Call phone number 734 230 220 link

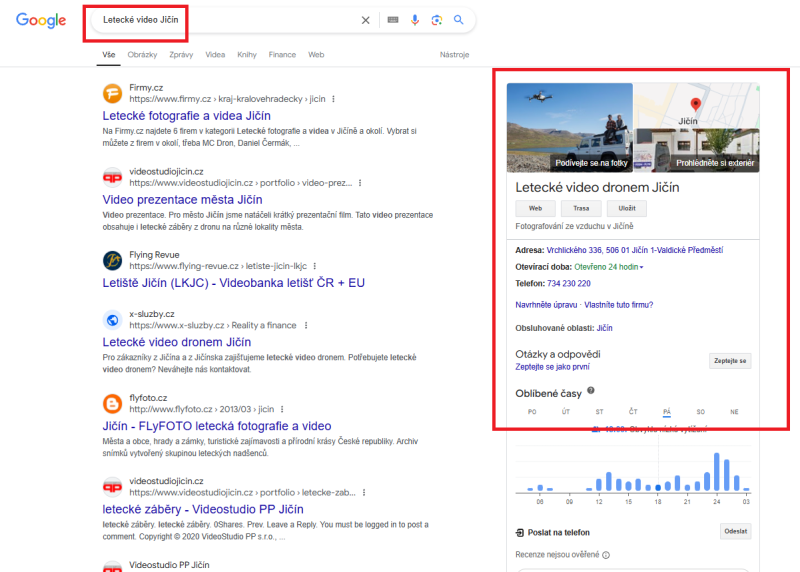tap(568, 283)
